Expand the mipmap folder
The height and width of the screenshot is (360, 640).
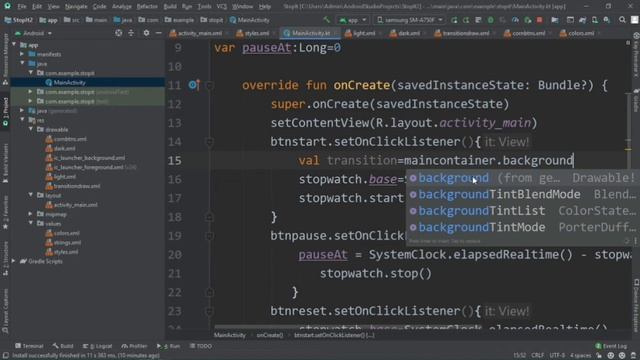(x=31, y=214)
